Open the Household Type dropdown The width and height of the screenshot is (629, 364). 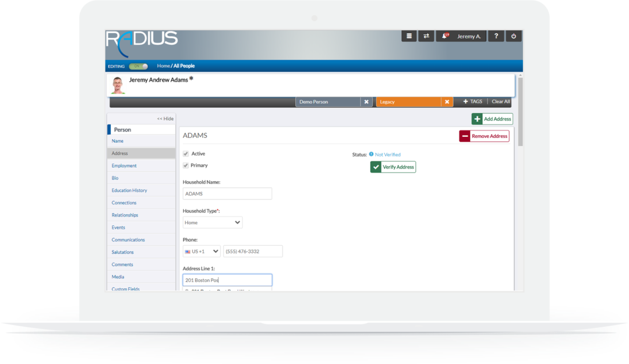[x=213, y=222]
